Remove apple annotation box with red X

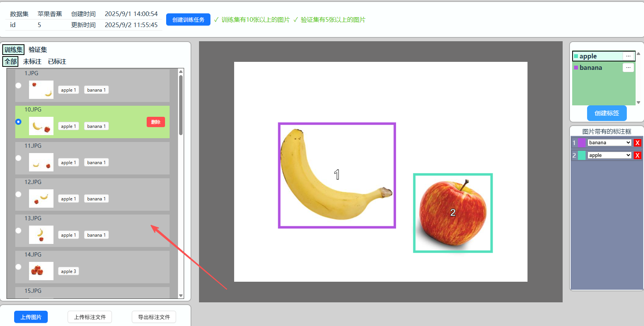pos(637,155)
